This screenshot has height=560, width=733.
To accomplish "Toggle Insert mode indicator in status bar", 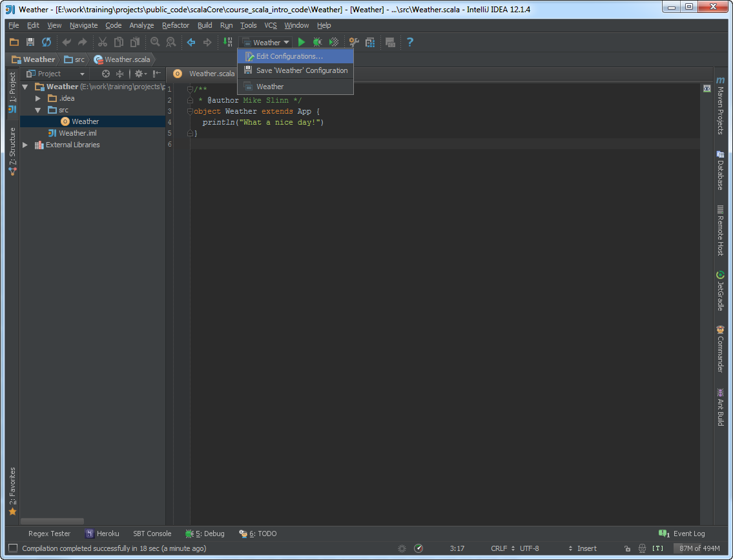I will 586,548.
